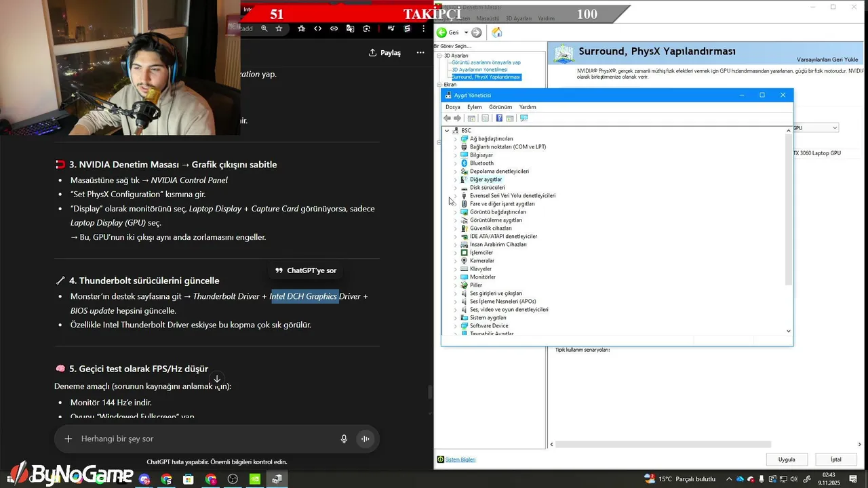Open the notification center icon in system tray
The height and width of the screenshot is (488, 868).
853,479
